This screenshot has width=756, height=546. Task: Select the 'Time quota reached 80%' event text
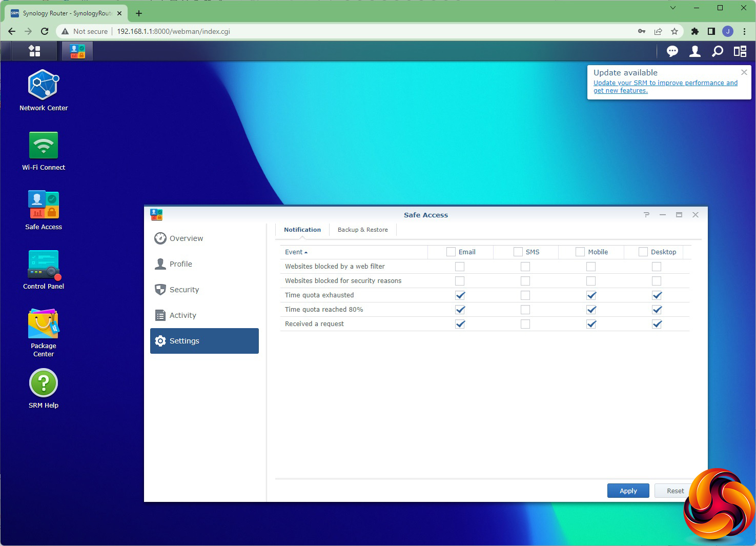[324, 310]
